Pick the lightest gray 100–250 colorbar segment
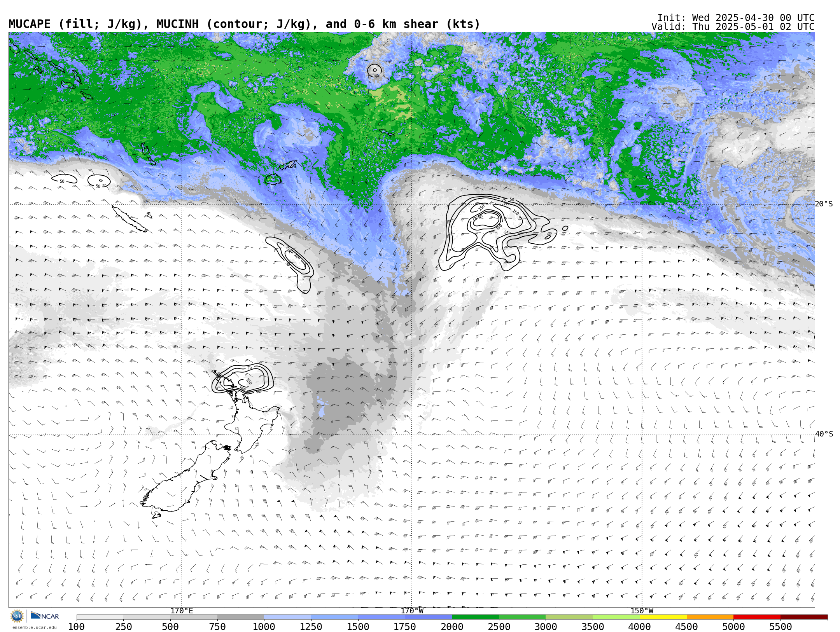840x632 pixels. coord(100,617)
